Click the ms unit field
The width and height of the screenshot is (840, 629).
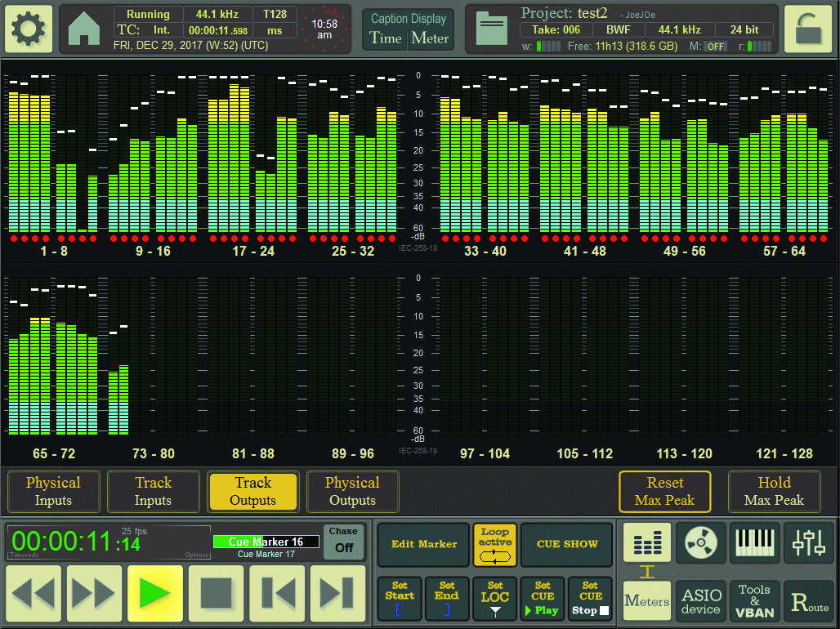click(275, 30)
